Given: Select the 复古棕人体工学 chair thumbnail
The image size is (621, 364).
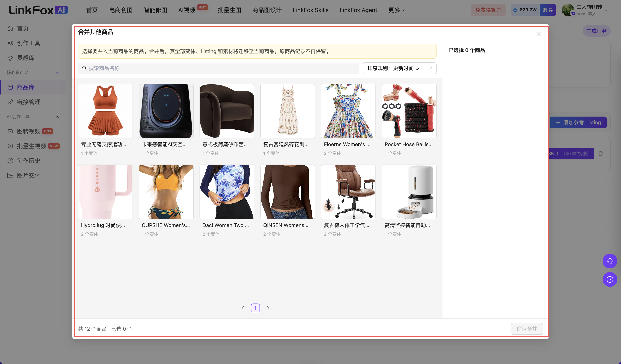Looking at the screenshot, I should click(348, 192).
